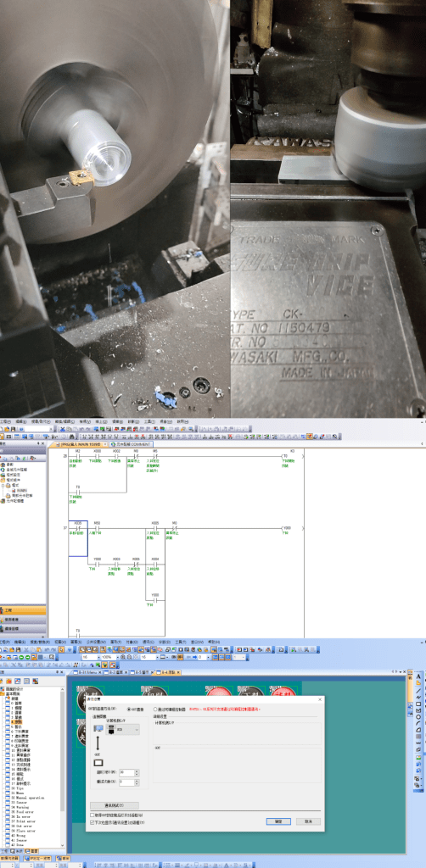The width and height of the screenshot is (426, 868).
Task: Click the communication test button
Action: pos(114,805)
